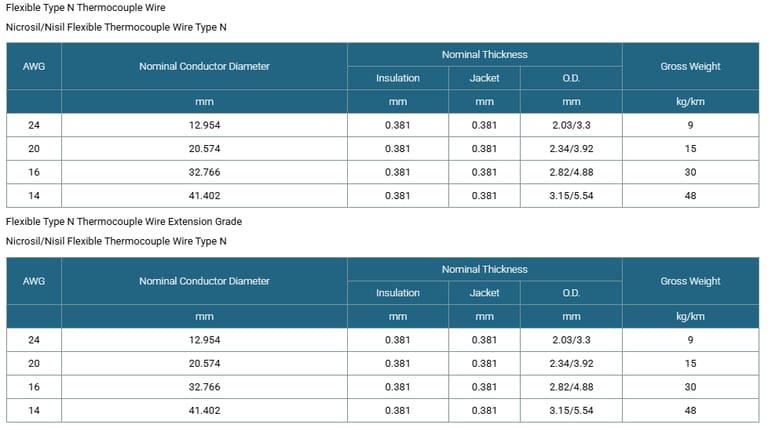Click the 3.15/5.54 O.D. cell in the Extension Grade table
768x428 pixels.
pos(571,410)
